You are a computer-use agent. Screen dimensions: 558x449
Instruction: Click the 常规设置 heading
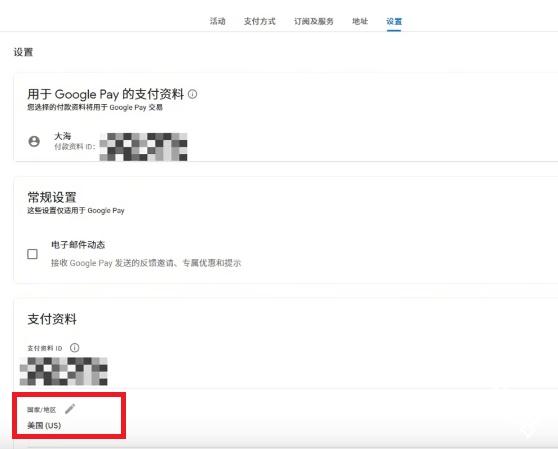[52, 197]
